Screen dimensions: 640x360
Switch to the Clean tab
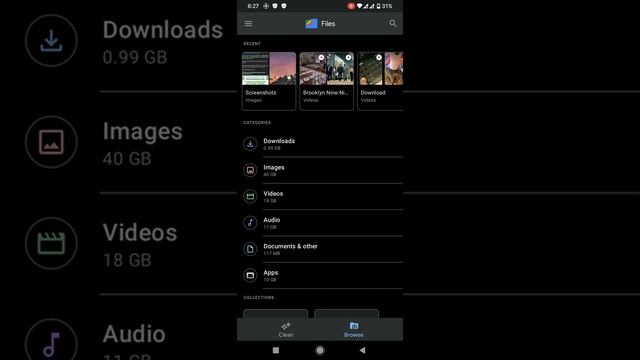(286, 329)
